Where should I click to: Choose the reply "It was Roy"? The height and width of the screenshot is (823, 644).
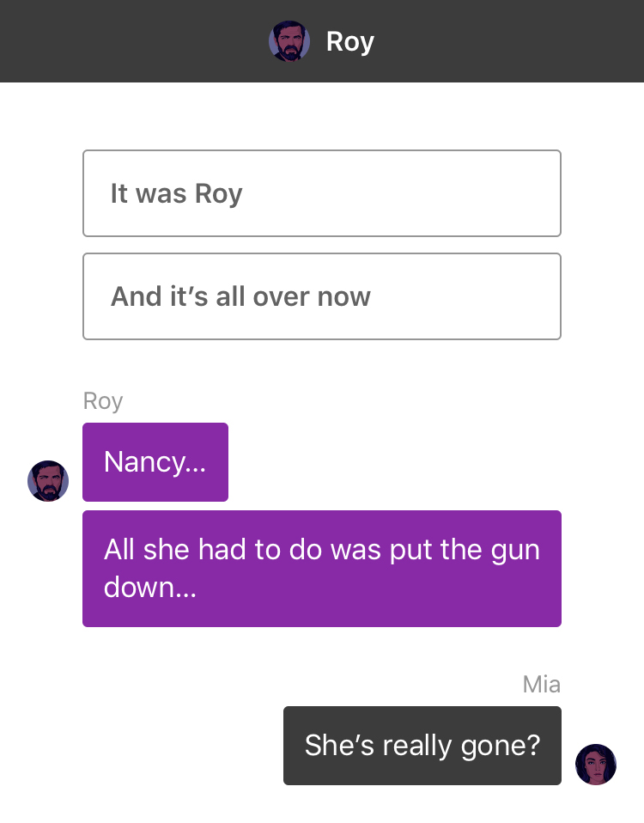(x=322, y=193)
